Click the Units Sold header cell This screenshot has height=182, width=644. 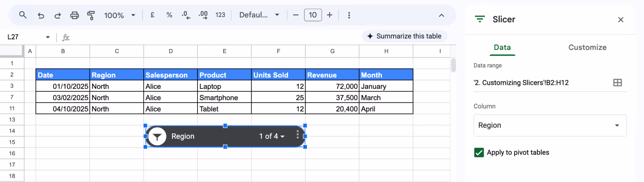(x=278, y=75)
